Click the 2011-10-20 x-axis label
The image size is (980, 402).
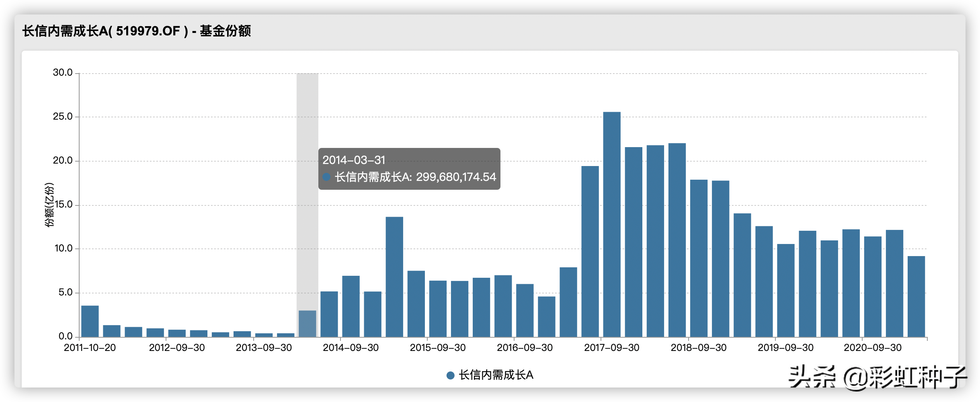[90, 348]
